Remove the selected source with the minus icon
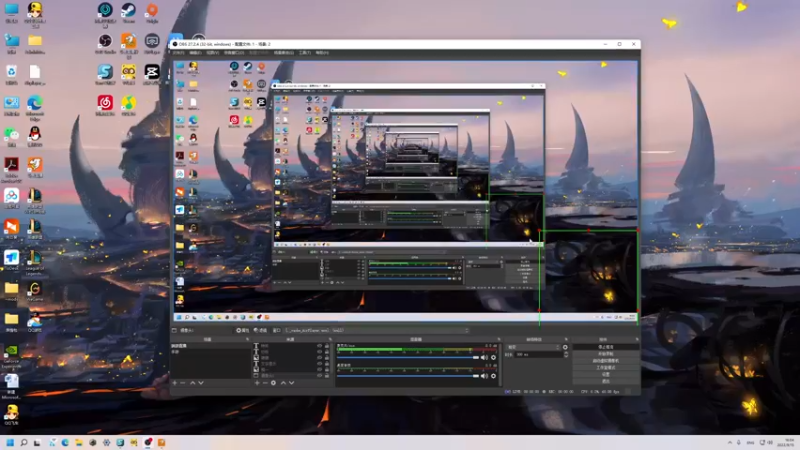 click(265, 383)
